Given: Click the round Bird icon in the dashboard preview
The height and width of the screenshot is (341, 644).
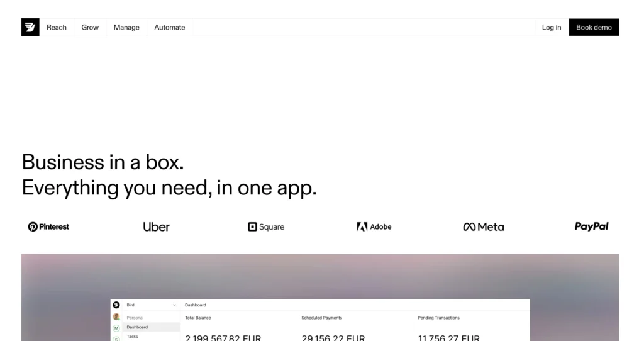Looking at the screenshot, I should (116, 305).
